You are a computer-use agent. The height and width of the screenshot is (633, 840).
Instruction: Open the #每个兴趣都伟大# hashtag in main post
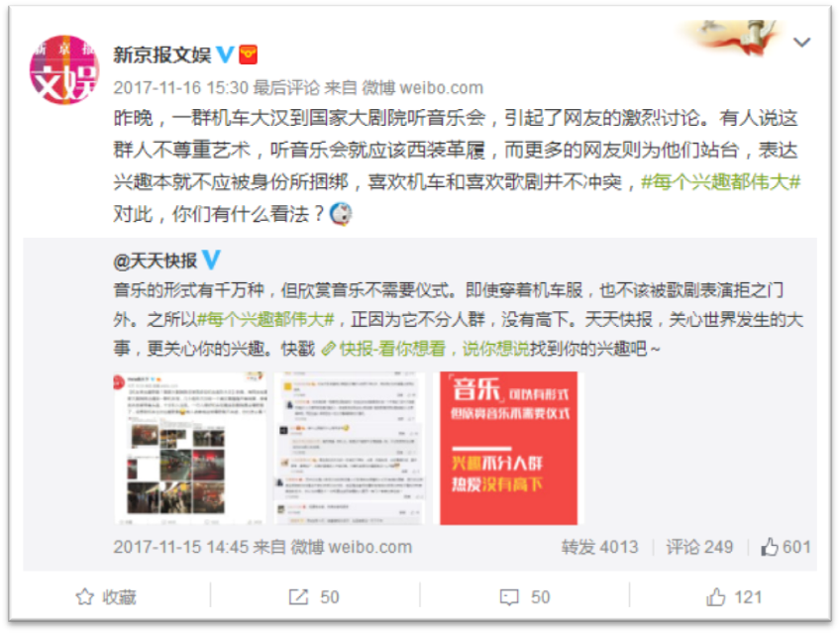[x=720, y=182]
